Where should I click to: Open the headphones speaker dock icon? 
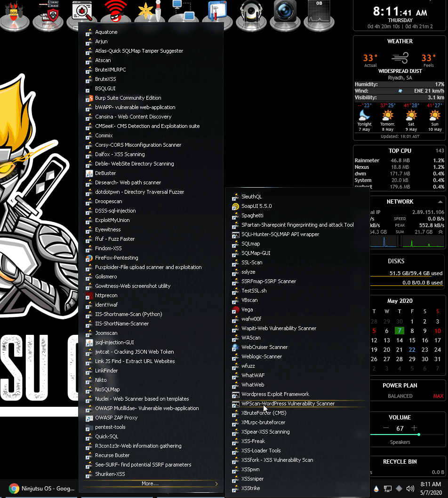[251, 14]
